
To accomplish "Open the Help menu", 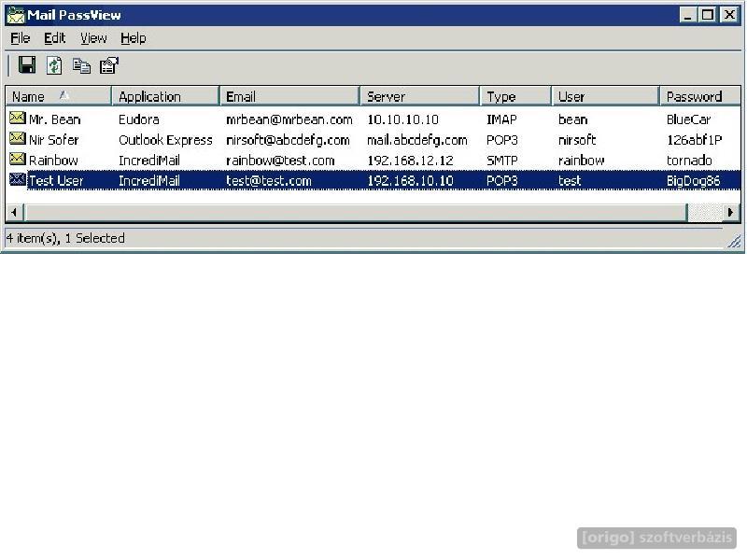I will [134, 38].
